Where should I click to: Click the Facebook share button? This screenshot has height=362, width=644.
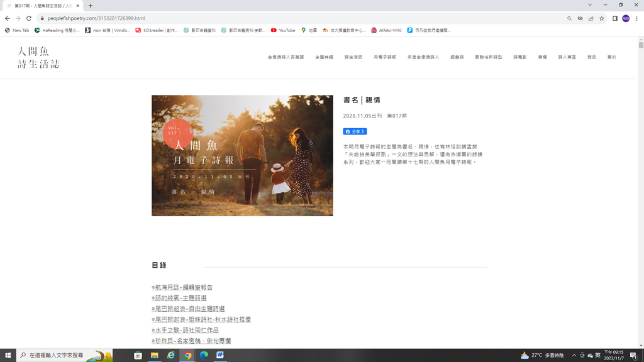click(355, 131)
